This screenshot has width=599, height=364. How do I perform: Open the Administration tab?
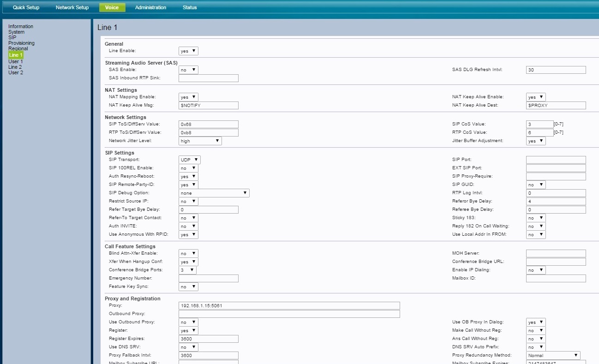150,7
